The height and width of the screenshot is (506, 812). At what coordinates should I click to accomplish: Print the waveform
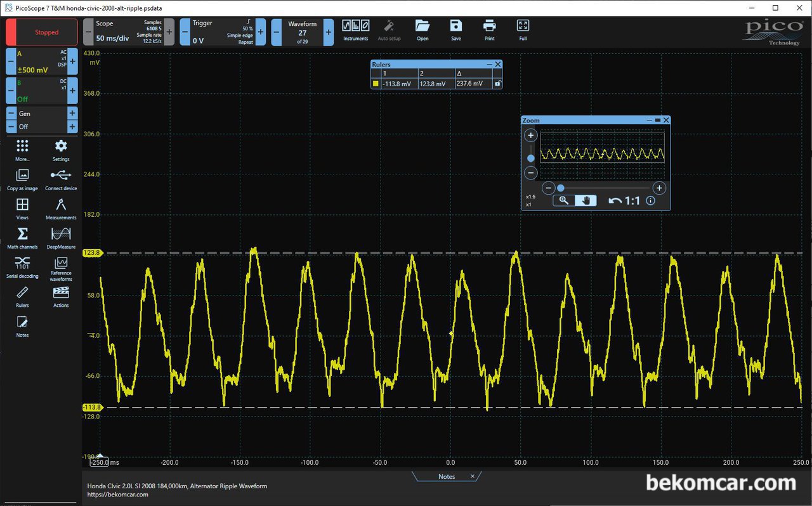tap(489, 30)
